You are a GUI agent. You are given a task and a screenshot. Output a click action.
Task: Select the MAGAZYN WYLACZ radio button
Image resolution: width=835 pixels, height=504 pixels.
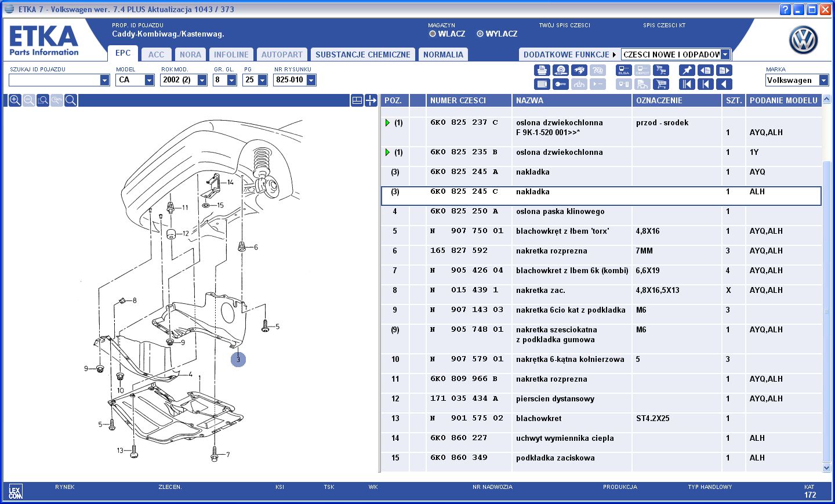click(480, 34)
